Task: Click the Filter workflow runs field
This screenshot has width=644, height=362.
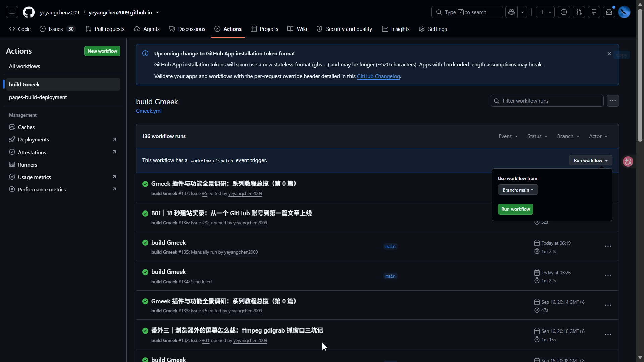Action: click(547, 101)
